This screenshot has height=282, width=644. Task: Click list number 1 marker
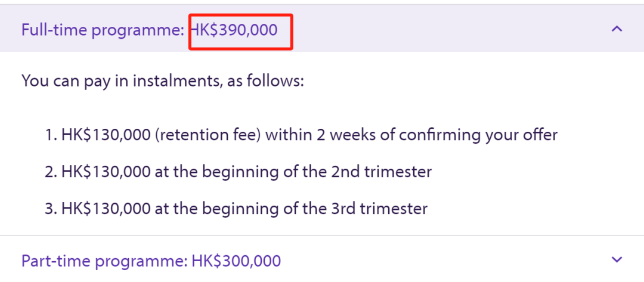[51, 135]
